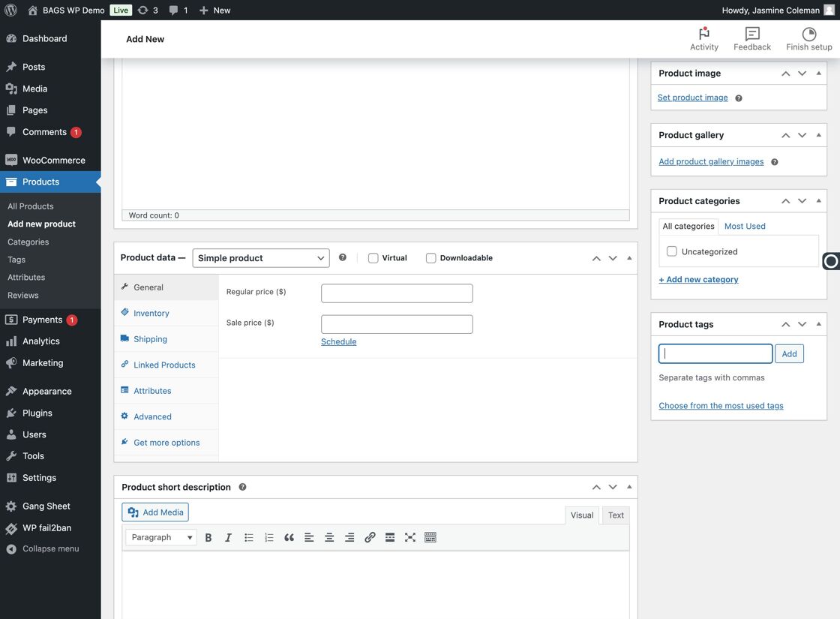Align text center in short description

(x=329, y=537)
